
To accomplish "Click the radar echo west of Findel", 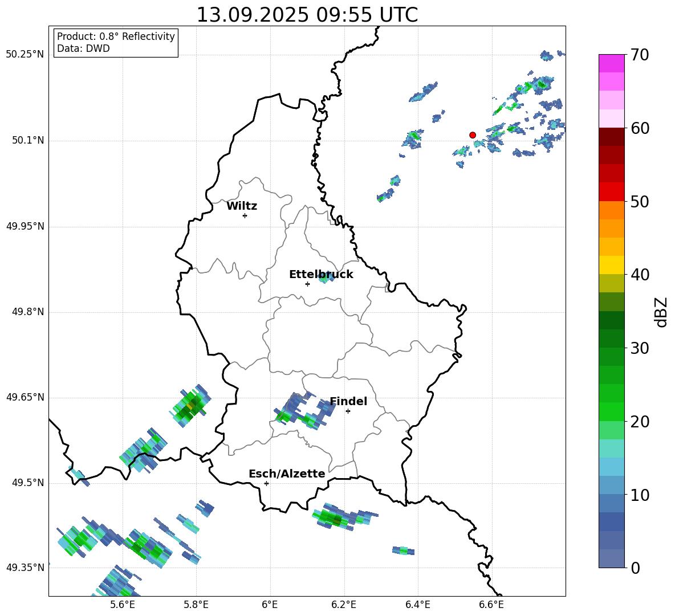I will [305, 410].
